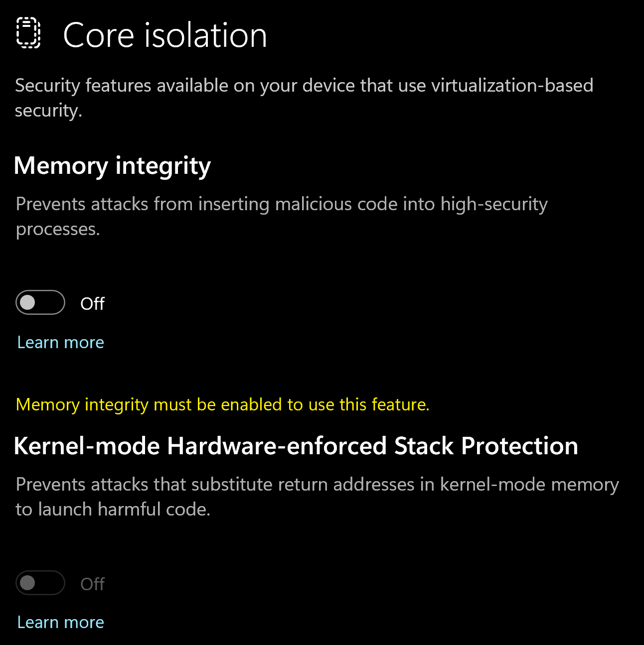Toggle Kernel-mode Hardware-enforced Stack Protection switch
This screenshot has width=644, height=645.
tap(40, 583)
